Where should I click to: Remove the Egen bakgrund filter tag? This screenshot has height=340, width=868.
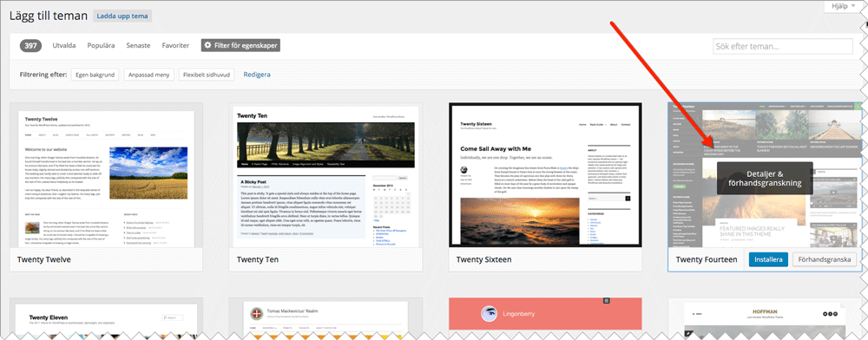pos(95,74)
